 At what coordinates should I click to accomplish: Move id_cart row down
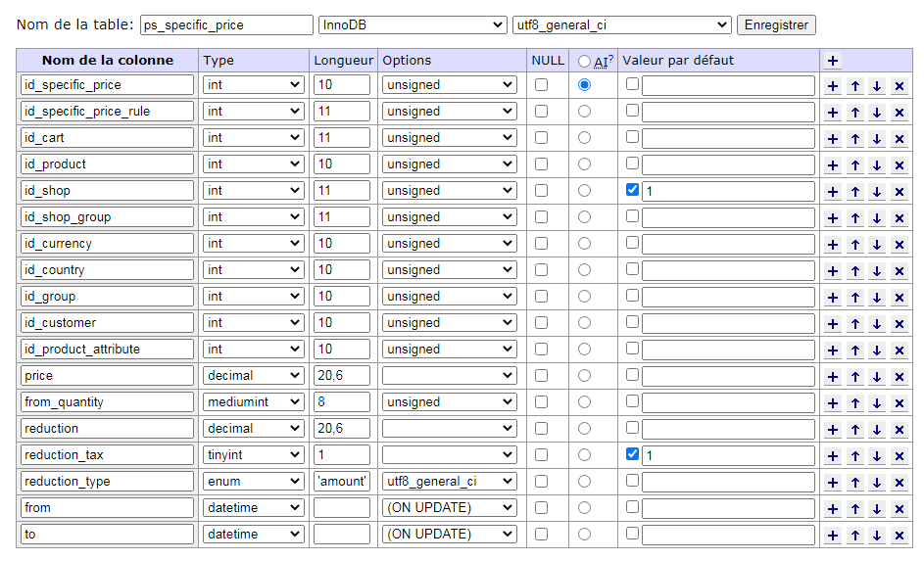click(877, 139)
